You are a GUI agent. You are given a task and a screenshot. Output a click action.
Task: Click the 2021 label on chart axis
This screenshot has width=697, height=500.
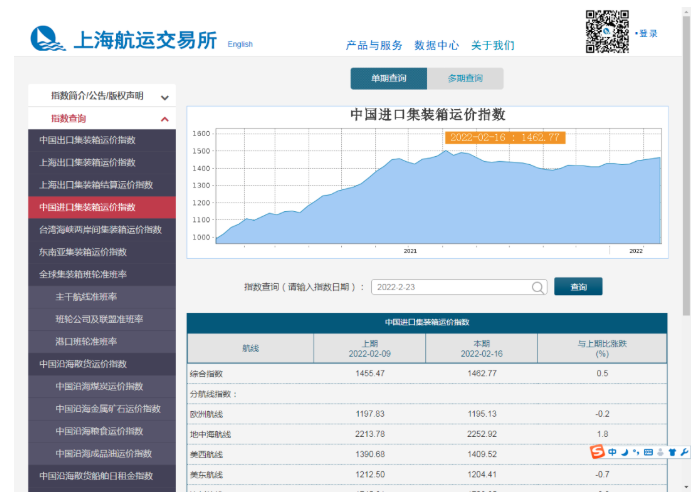(410, 251)
